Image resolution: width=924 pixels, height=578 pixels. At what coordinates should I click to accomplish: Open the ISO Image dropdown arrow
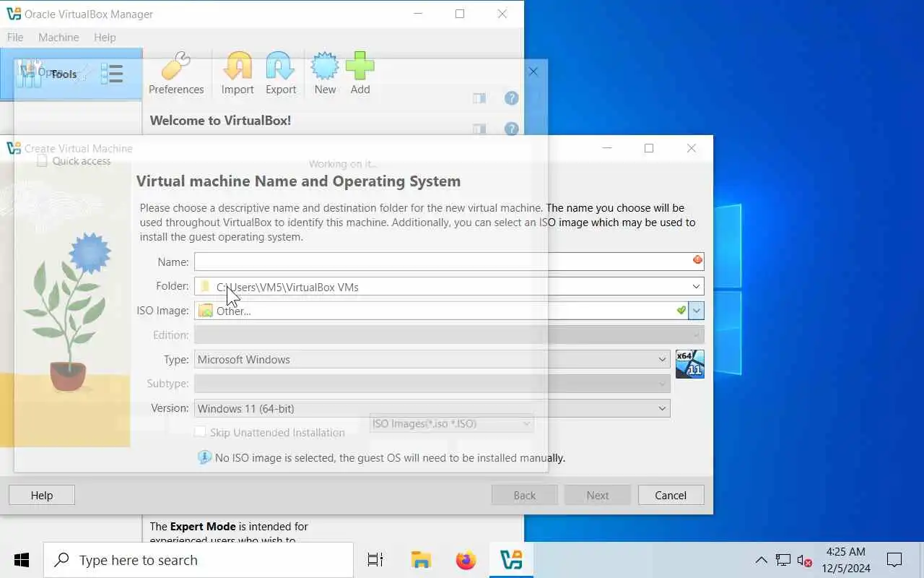696,311
